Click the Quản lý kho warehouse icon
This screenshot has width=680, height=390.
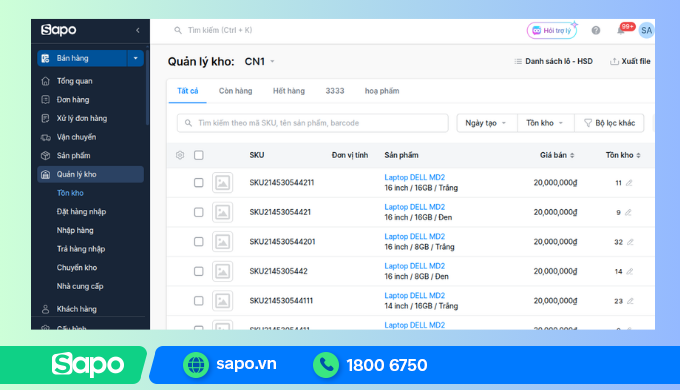coord(45,174)
